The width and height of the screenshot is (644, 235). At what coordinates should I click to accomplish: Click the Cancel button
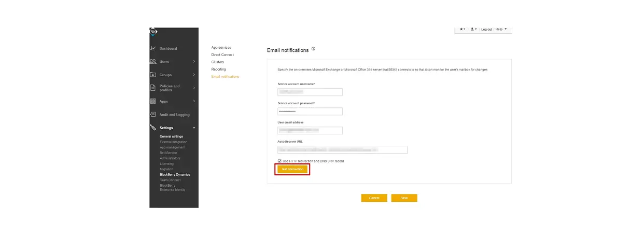click(x=374, y=198)
